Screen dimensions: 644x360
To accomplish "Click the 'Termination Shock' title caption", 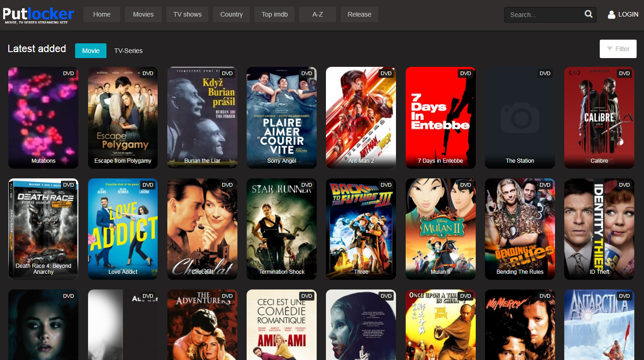I will 282,272.
